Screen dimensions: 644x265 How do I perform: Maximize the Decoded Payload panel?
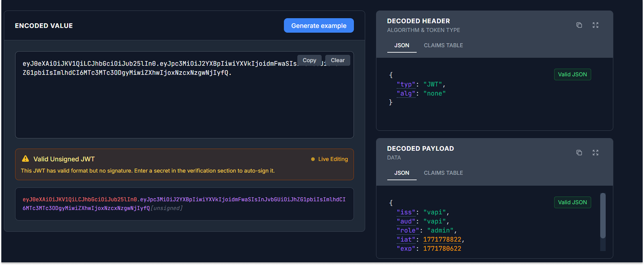click(x=595, y=153)
